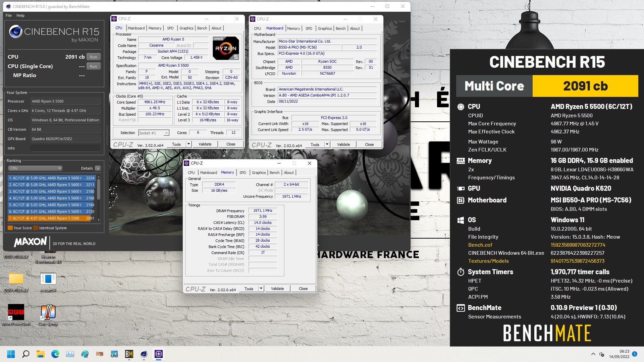Run the CPU multi-core benchmark
644x362 pixels.
[x=93, y=57]
